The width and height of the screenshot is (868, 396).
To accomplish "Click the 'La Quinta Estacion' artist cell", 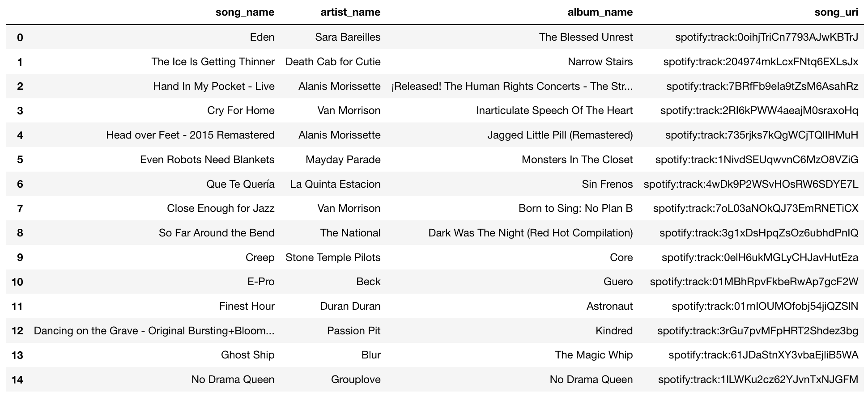I will (x=335, y=184).
